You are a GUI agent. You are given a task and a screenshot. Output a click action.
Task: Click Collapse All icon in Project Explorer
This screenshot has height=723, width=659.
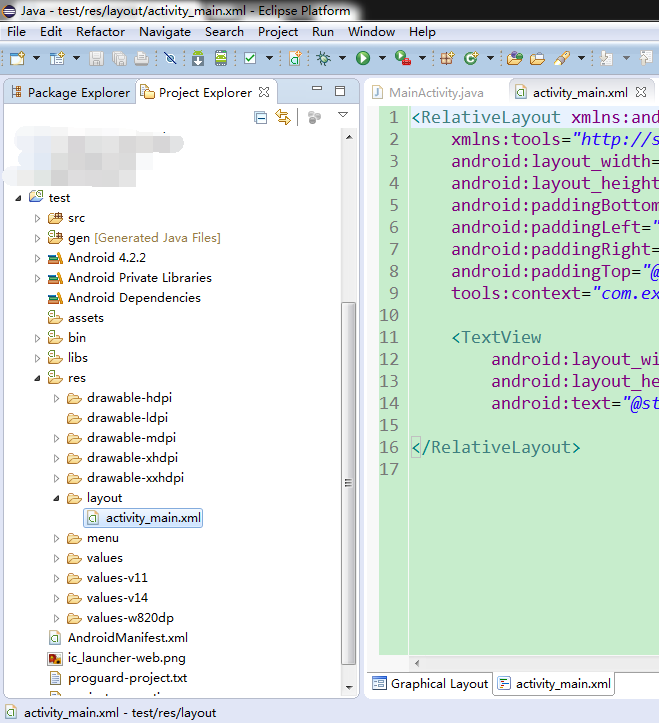[x=261, y=118]
